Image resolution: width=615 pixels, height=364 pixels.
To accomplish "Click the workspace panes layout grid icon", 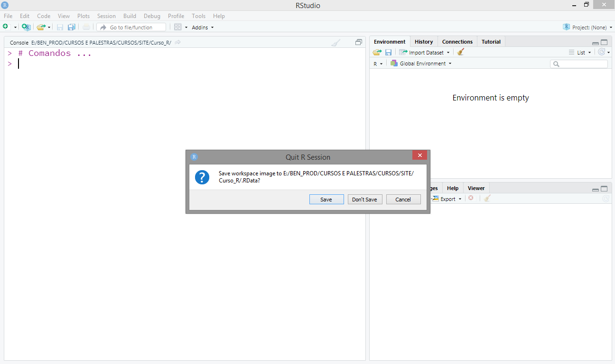I will coord(178,27).
